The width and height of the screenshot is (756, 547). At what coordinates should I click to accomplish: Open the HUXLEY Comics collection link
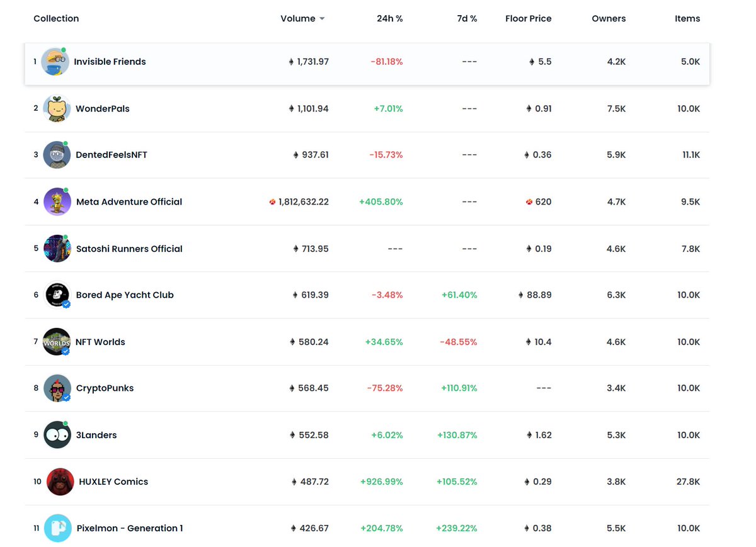pyautogui.click(x=113, y=482)
